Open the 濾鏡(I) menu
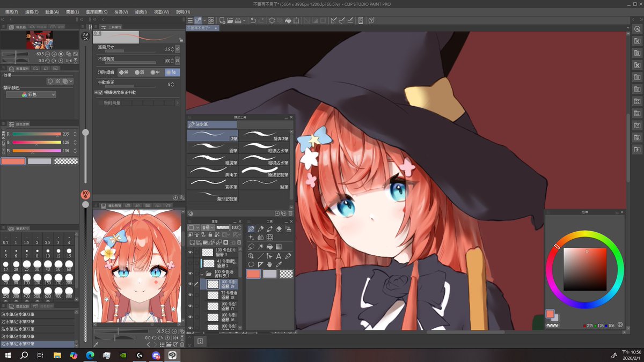 pyautogui.click(x=141, y=12)
